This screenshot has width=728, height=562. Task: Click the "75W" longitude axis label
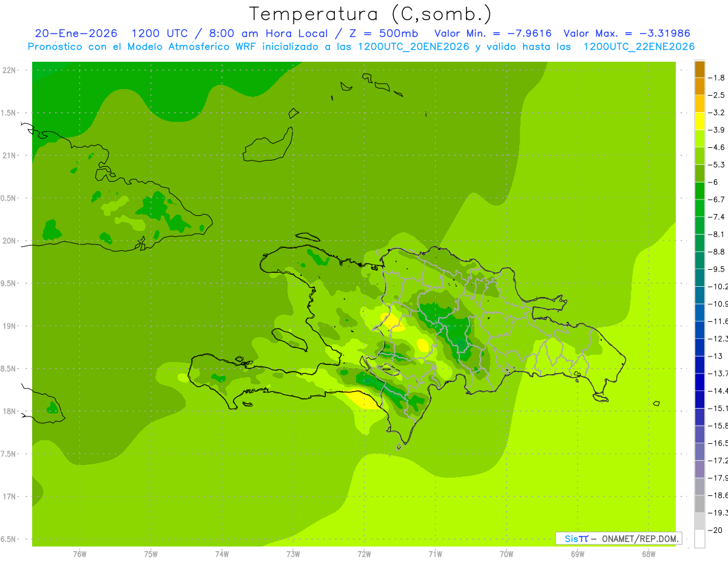(x=151, y=554)
